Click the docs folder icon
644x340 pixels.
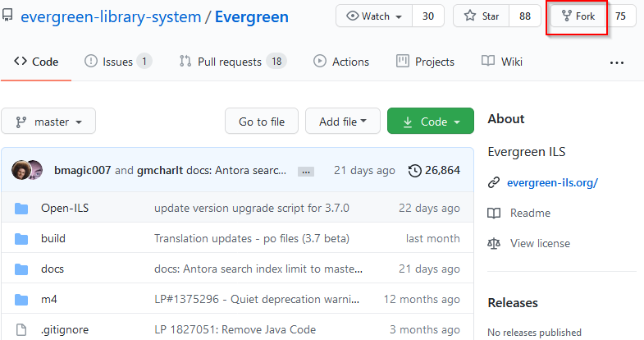tap(21, 269)
